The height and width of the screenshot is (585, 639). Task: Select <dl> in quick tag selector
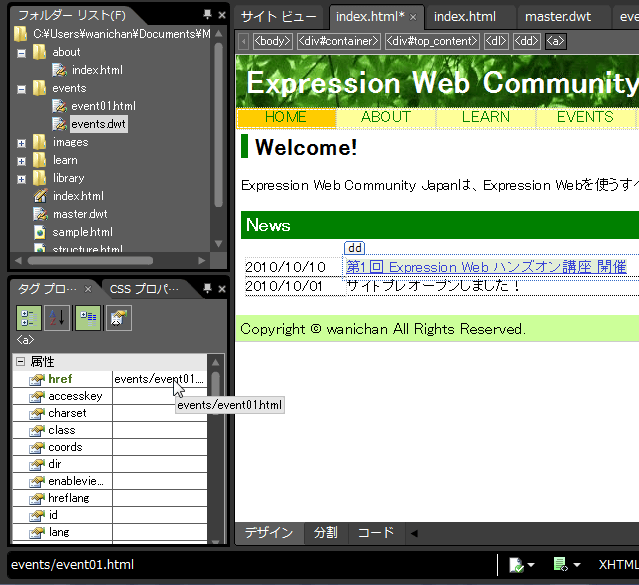[496, 41]
